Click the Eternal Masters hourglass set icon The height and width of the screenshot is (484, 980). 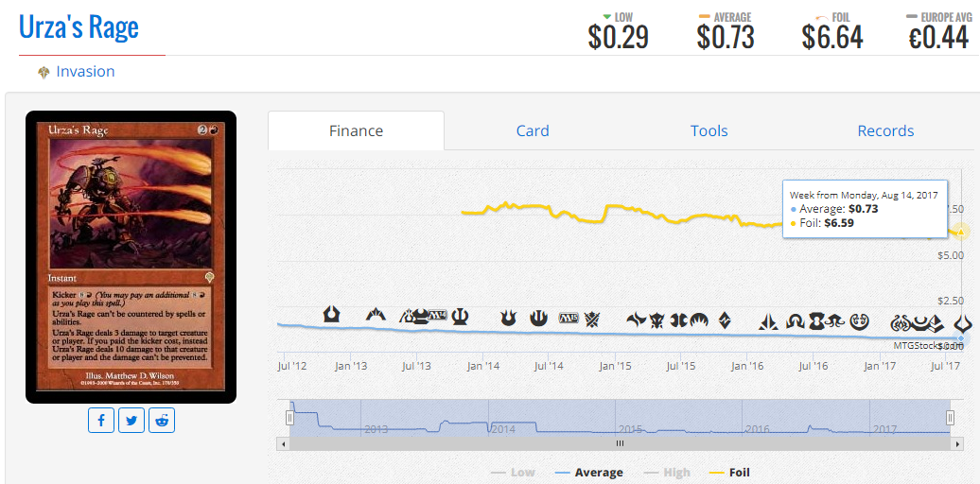pyautogui.click(x=817, y=321)
